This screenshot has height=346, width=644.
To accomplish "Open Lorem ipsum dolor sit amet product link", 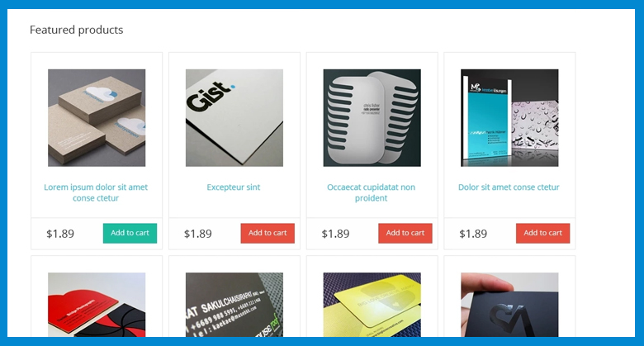I will click(x=96, y=192).
